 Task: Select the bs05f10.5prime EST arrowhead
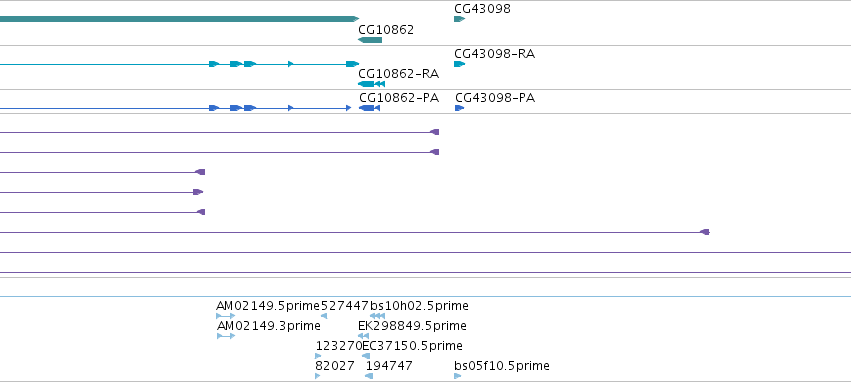click(x=458, y=376)
